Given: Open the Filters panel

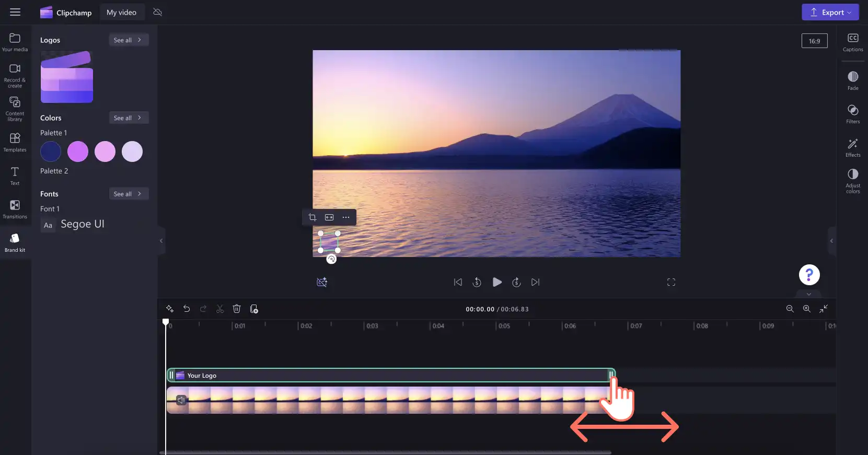Looking at the screenshot, I should [x=853, y=114].
